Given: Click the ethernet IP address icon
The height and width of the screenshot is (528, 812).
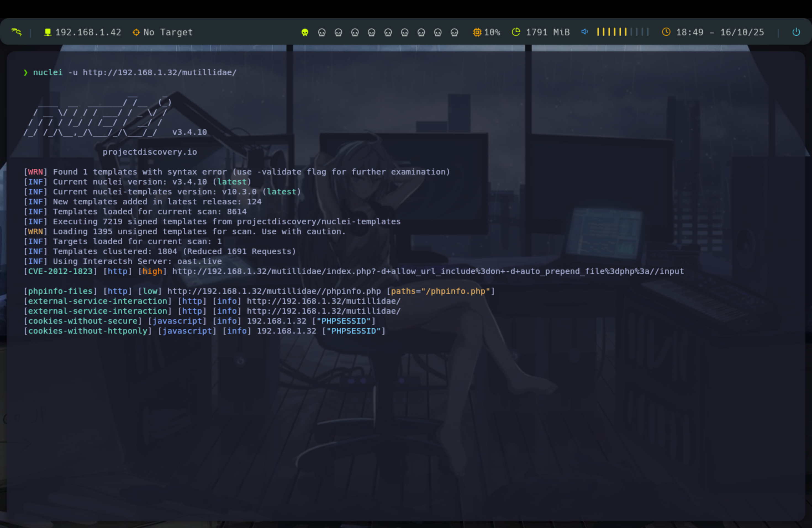Looking at the screenshot, I should pyautogui.click(x=48, y=32).
